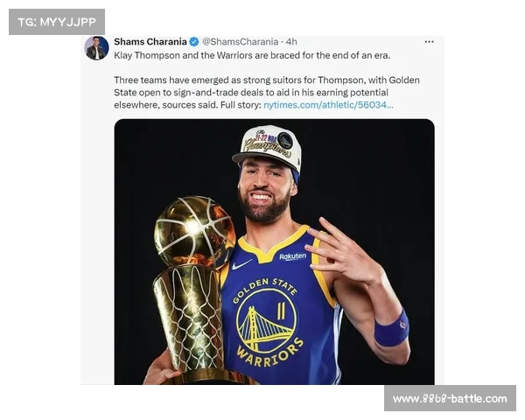Click the purple wristband in the photo
The height and width of the screenshot is (420, 525).
391,329
